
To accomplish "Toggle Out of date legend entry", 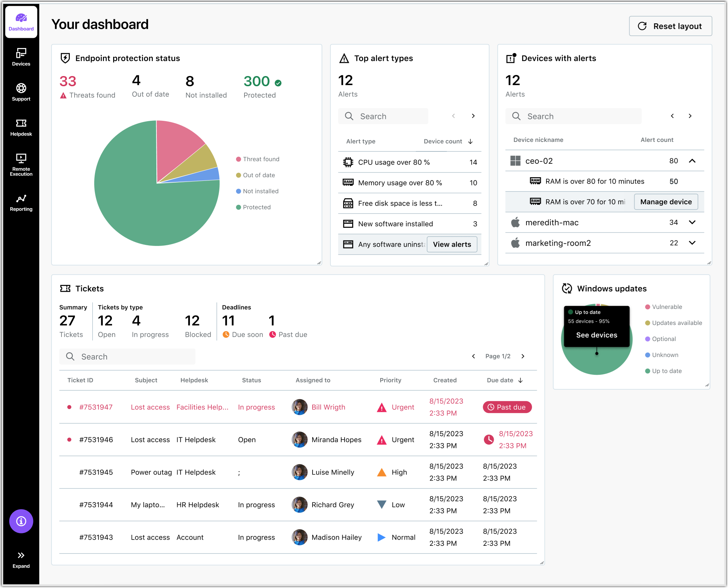I will click(256, 175).
